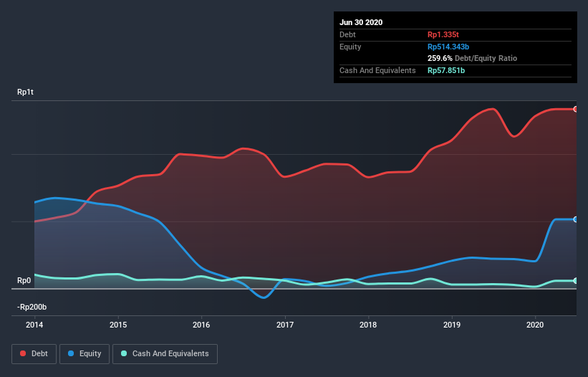
Task: Click the red Debt legend dot
Action: [x=23, y=353]
